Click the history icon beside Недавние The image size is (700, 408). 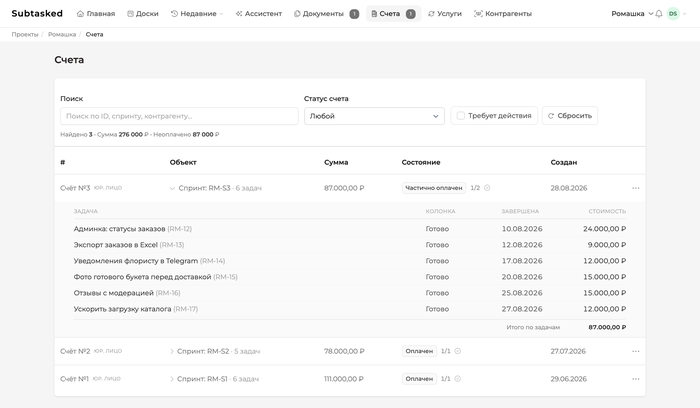pyautogui.click(x=174, y=14)
